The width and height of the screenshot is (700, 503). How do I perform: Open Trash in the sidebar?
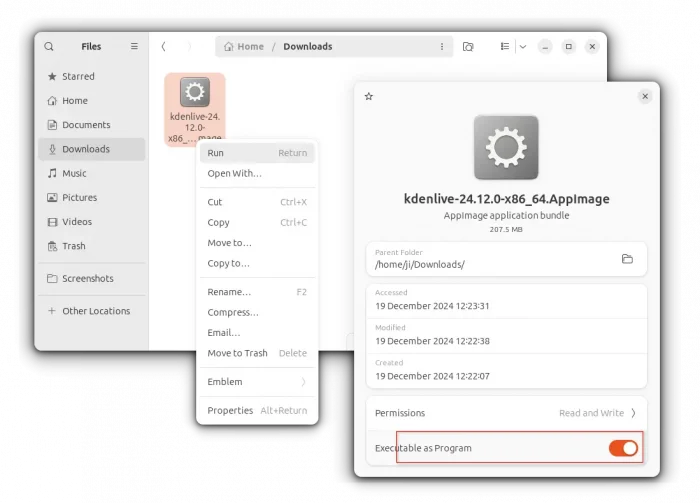click(x=92, y=246)
